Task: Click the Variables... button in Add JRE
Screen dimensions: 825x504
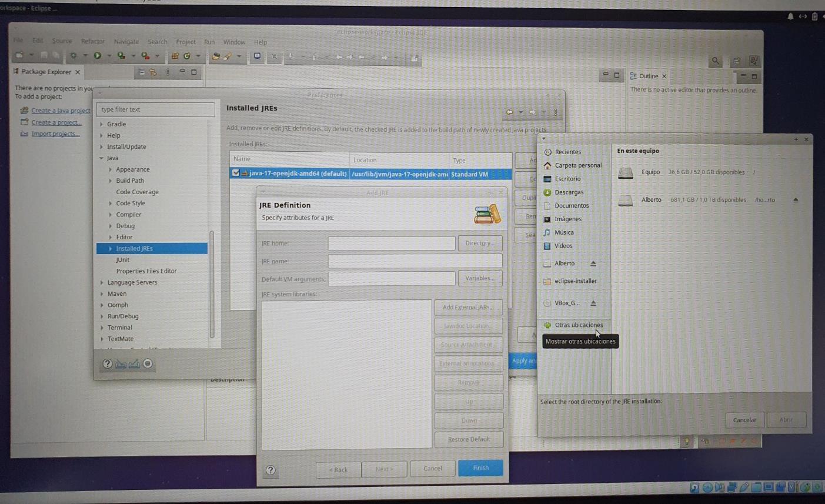Action: pyautogui.click(x=480, y=278)
